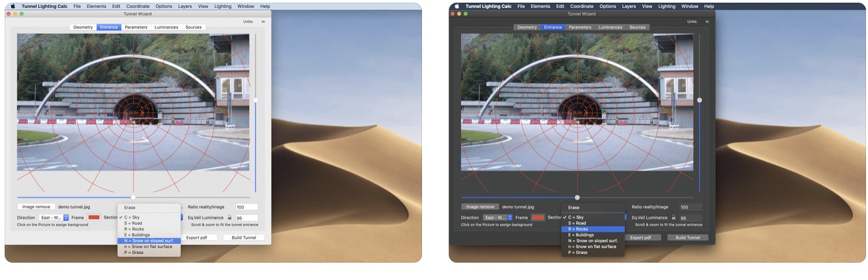Toggle the Eq.Veil Luminance lock in light window
Viewport: 868px width, 280px height.
coord(229,217)
